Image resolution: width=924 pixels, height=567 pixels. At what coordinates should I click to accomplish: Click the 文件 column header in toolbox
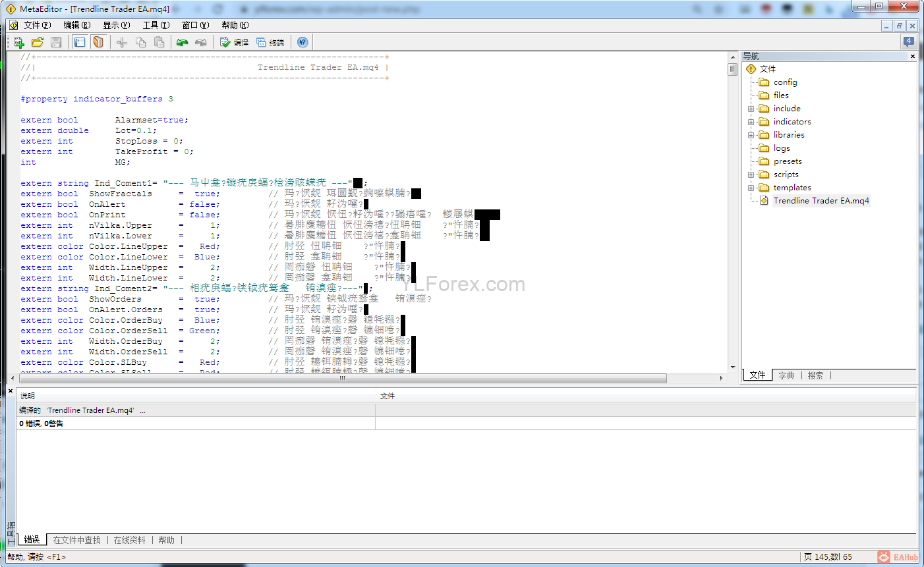[646, 396]
